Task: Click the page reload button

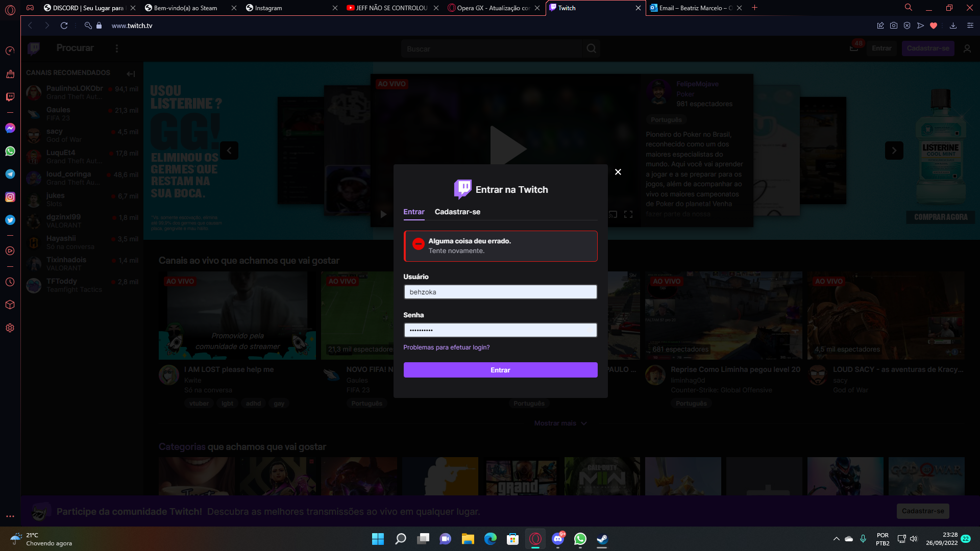Action: 64,26
